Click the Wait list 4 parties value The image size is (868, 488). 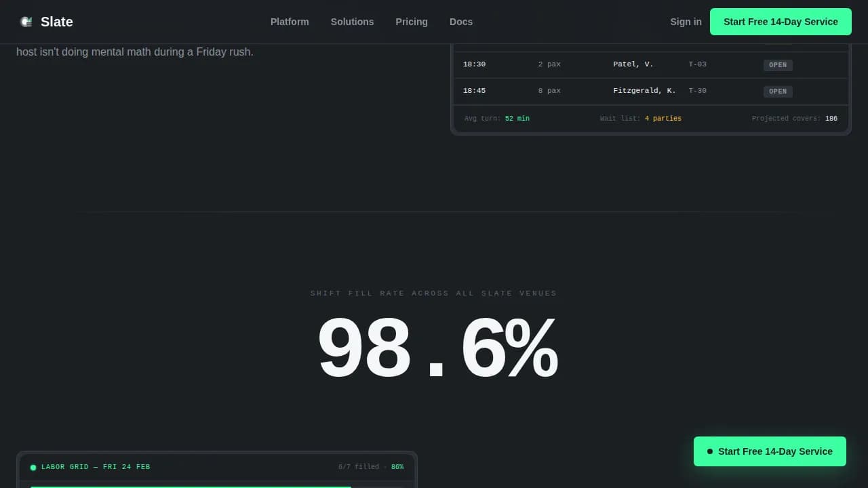(x=663, y=119)
